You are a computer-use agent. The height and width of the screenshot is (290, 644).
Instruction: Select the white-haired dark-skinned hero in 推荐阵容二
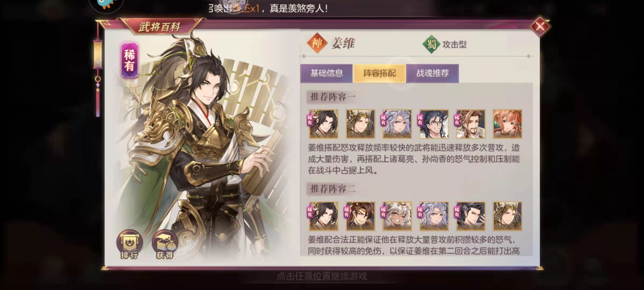[397, 216]
